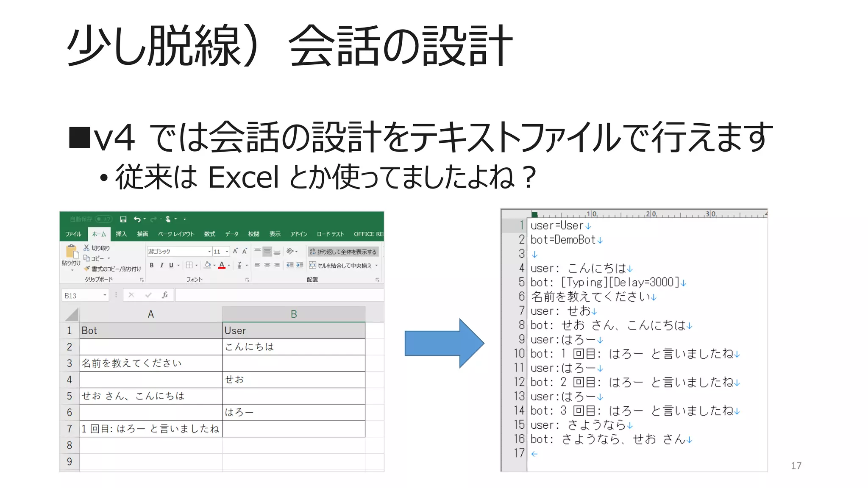The image size is (868, 488).
Task: Click the Format Painter brush icon
Action: [x=87, y=269]
